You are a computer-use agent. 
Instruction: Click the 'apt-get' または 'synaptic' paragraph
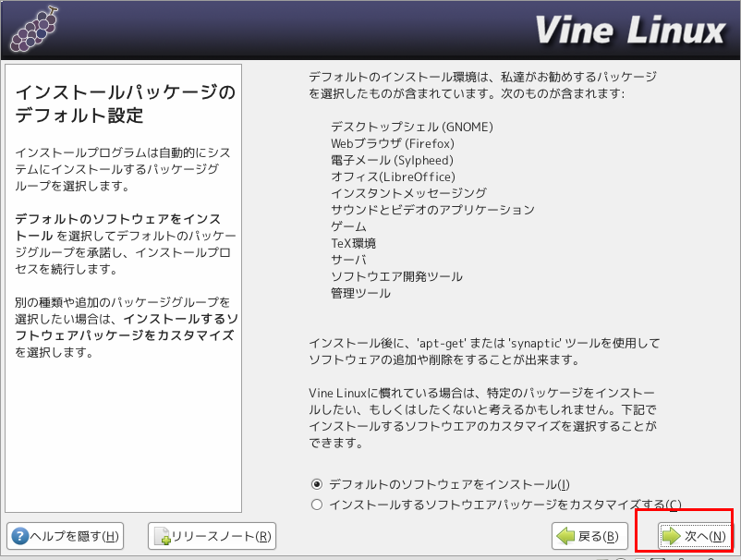tap(484, 351)
